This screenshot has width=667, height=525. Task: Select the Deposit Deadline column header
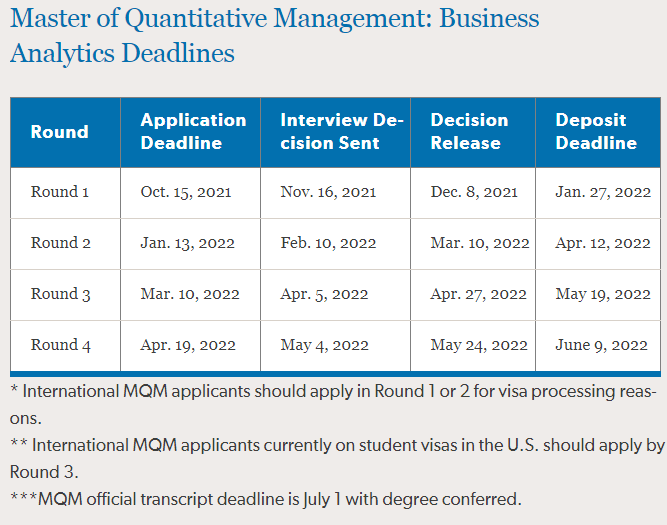coord(596,131)
